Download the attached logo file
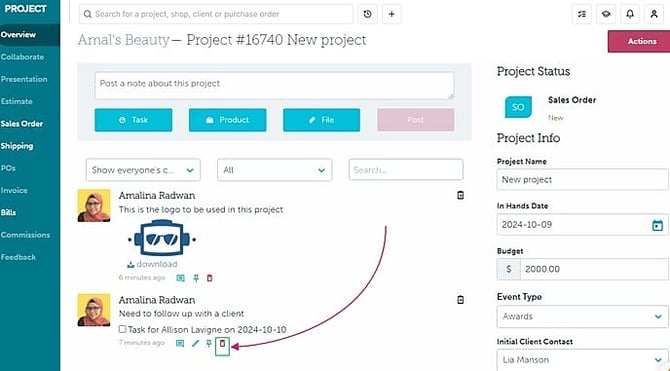 click(x=153, y=264)
